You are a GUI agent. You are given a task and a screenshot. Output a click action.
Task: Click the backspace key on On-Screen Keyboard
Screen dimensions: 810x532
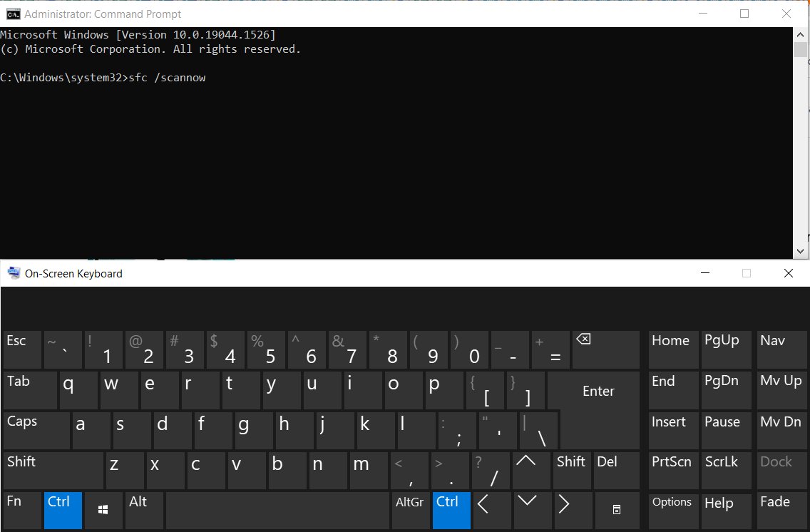tap(606, 349)
